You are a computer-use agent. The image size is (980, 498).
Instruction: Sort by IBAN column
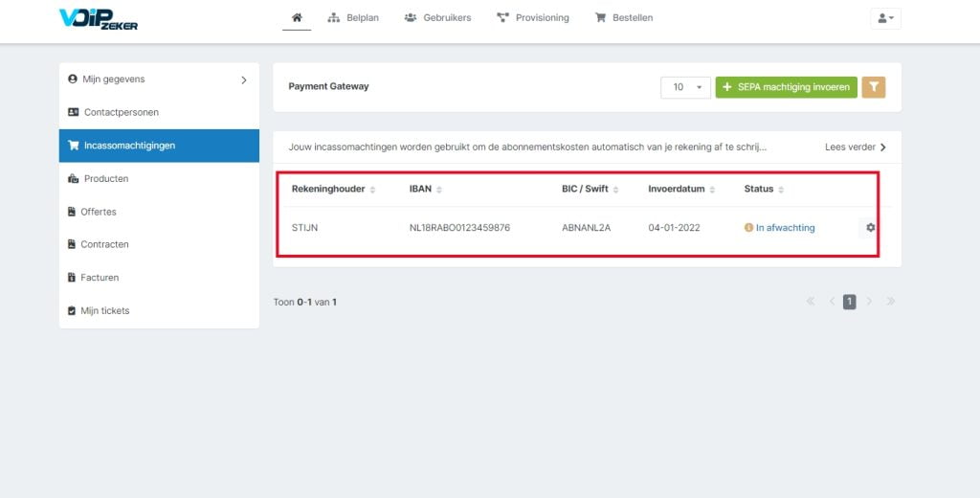[x=426, y=189]
